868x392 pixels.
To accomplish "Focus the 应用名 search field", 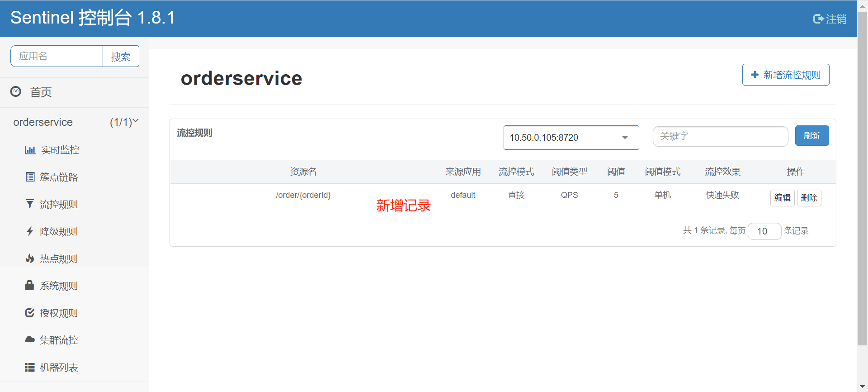I will pos(57,56).
